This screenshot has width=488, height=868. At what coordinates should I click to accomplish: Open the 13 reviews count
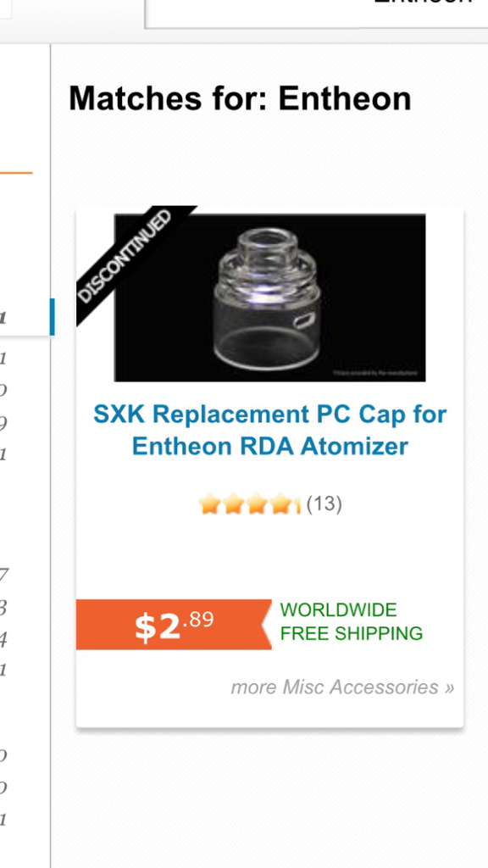(324, 504)
